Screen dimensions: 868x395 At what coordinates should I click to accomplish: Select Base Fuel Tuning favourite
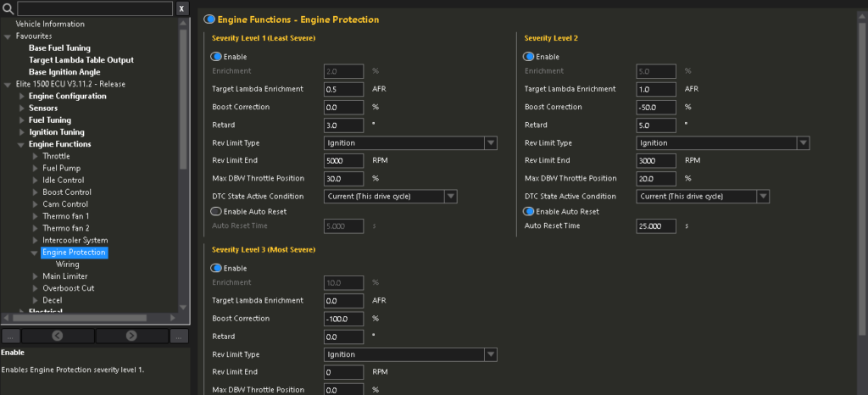point(59,48)
